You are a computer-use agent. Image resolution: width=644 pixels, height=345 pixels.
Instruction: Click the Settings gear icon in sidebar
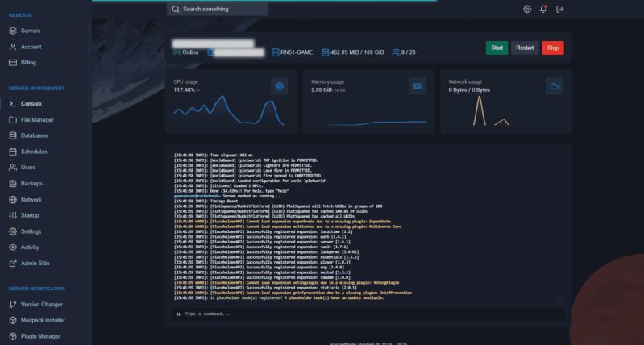click(13, 231)
